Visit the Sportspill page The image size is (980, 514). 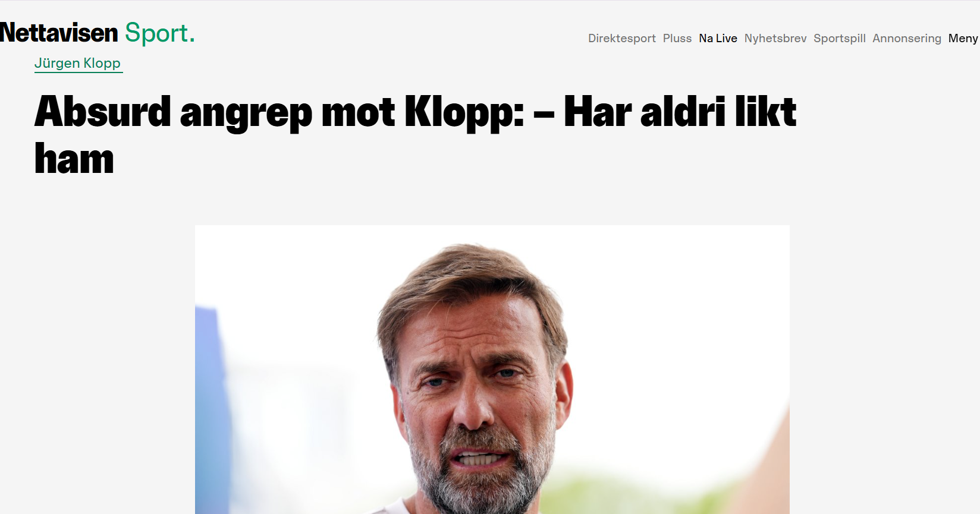pyautogui.click(x=840, y=38)
